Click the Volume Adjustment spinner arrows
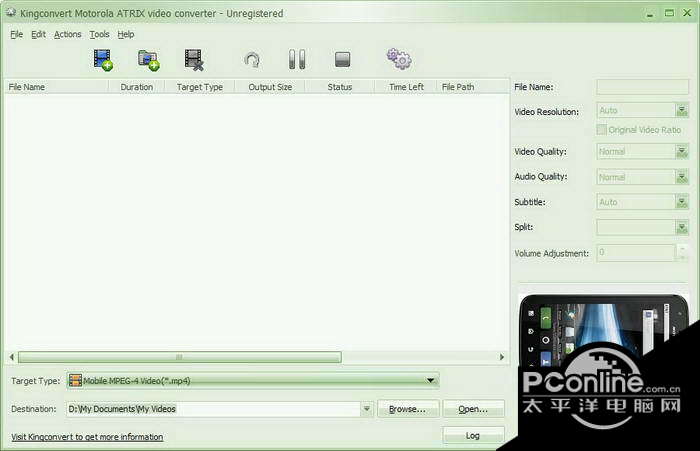 (682, 253)
